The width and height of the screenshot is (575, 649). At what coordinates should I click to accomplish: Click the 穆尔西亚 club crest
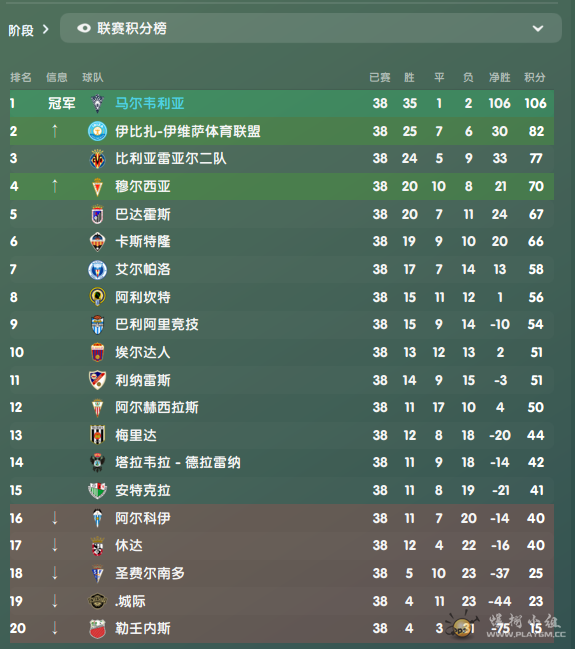tap(98, 187)
